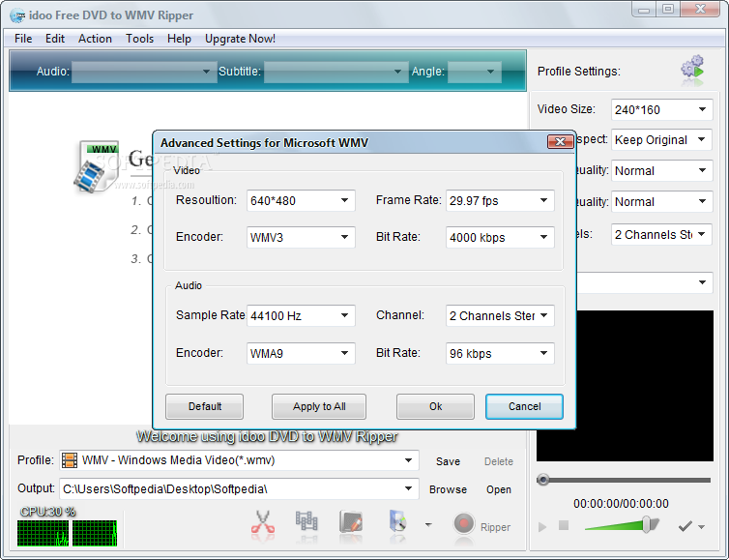
Task: Open the Tools menu
Action: click(x=139, y=39)
